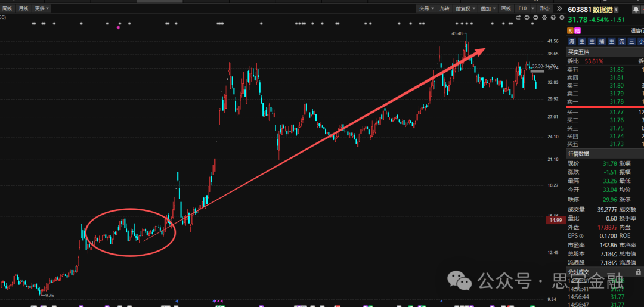This screenshot has width=644, height=307.
Task: Open the 叠加 overlay dropdown
Action: [x=488, y=8]
